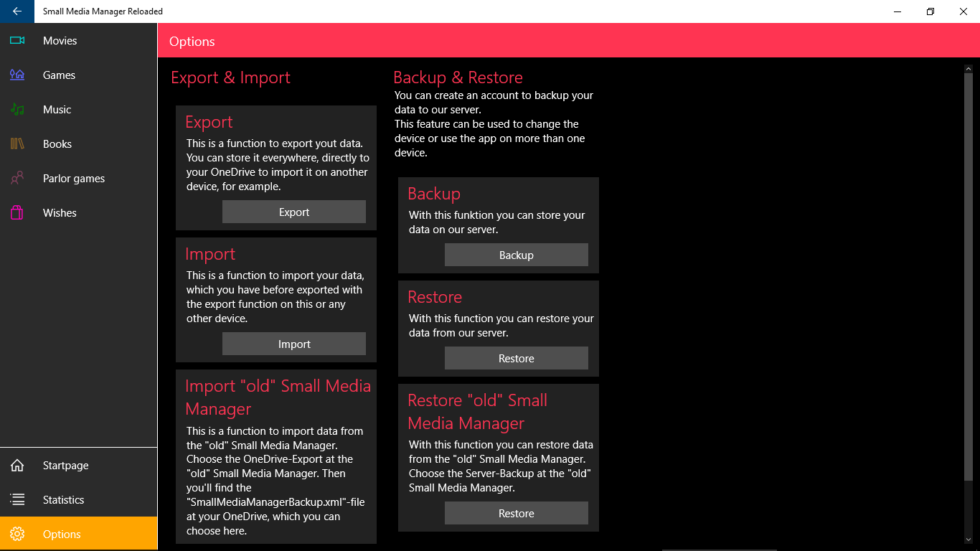The height and width of the screenshot is (551, 980).
Task: Click the Export button
Action: 294,212
